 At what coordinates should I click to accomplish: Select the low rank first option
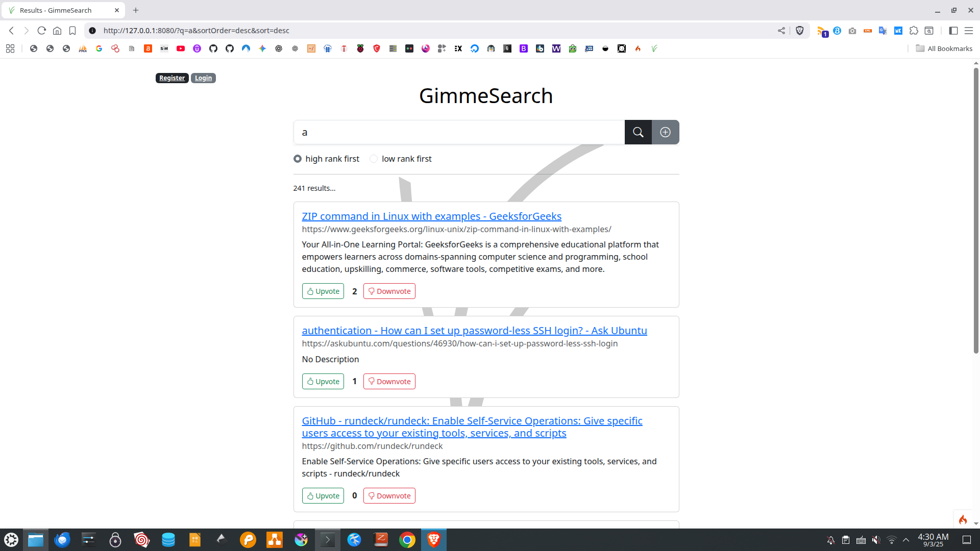374,159
